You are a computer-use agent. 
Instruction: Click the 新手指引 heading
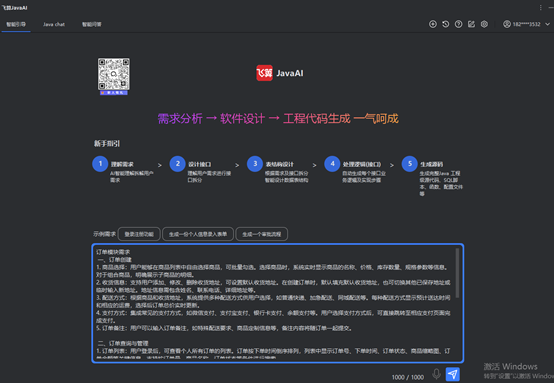107,143
